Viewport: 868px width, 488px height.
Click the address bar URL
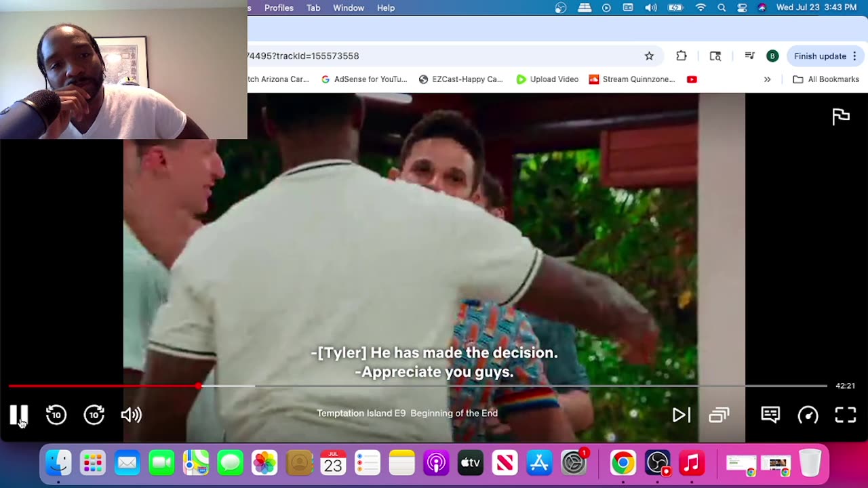pos(304,56)
